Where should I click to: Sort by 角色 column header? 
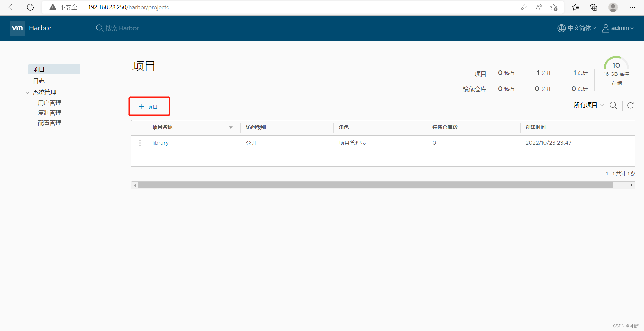click(344, 127)
